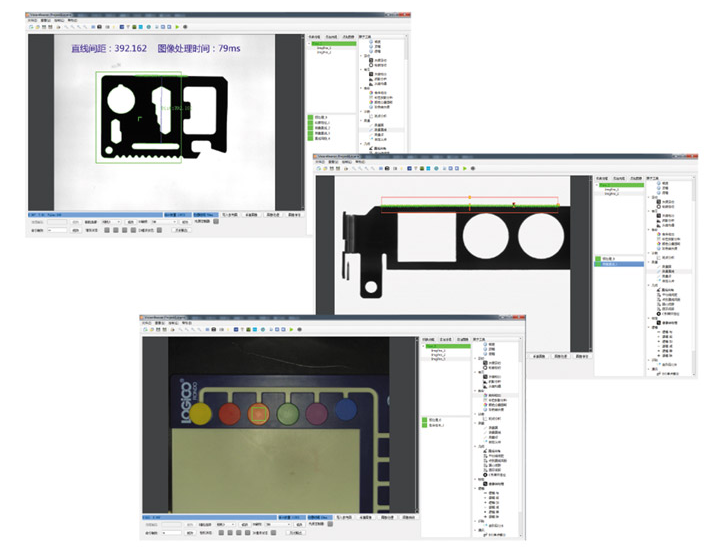Click the green swatch beside first result in right window

pyautogui.click(x=600, y=259)
